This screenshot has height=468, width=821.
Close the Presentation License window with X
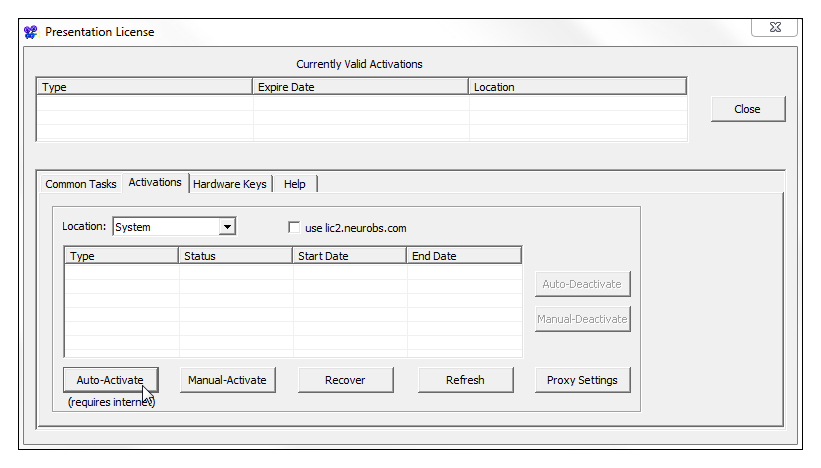coord(774,27)
